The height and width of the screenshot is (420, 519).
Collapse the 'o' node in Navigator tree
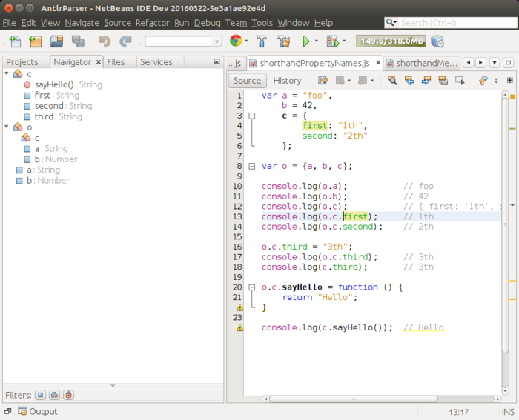7,127
